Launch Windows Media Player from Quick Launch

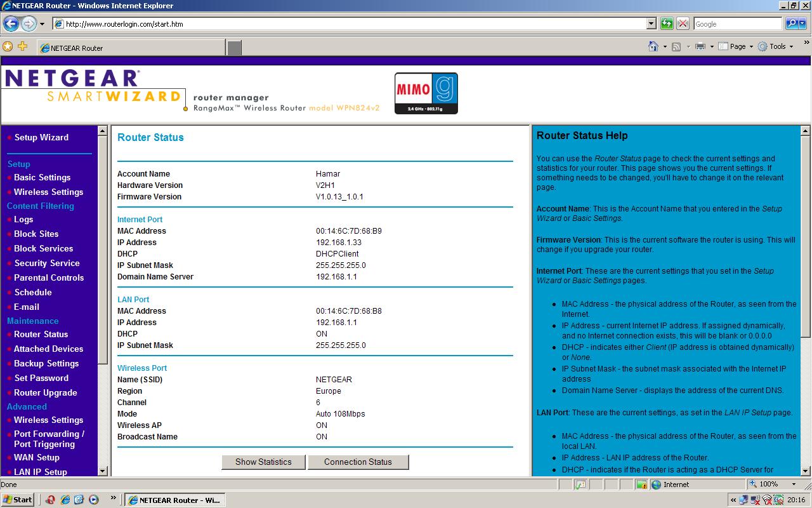tap(94, 499)
